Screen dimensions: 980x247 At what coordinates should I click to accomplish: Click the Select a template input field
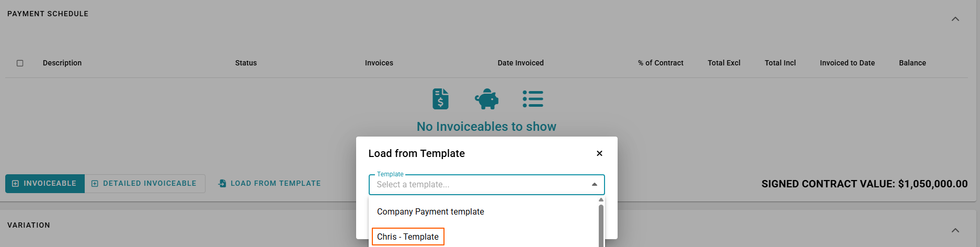pos(478,185)
